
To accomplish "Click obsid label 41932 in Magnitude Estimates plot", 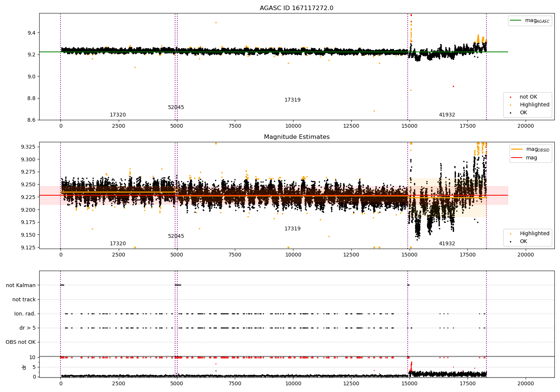I will (x=447, y=244).
